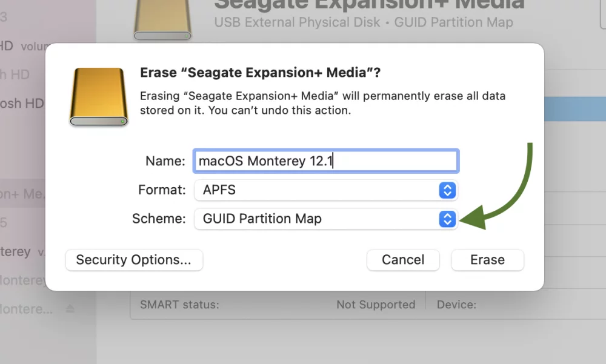606x364 pixels.
Task: Select the APFS format popup
Action: point(326,190)
